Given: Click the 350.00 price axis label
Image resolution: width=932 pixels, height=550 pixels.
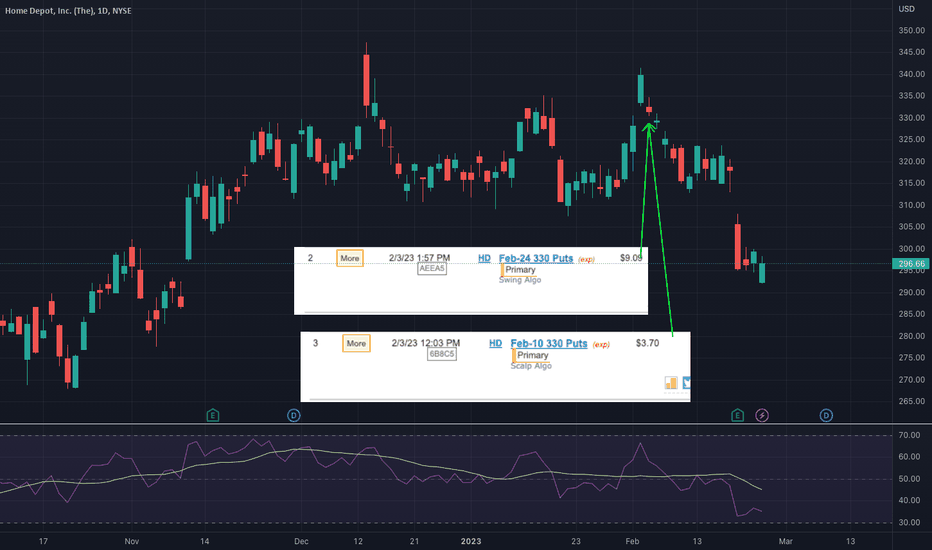Looking at the screenshot, I should pos(912,30).
